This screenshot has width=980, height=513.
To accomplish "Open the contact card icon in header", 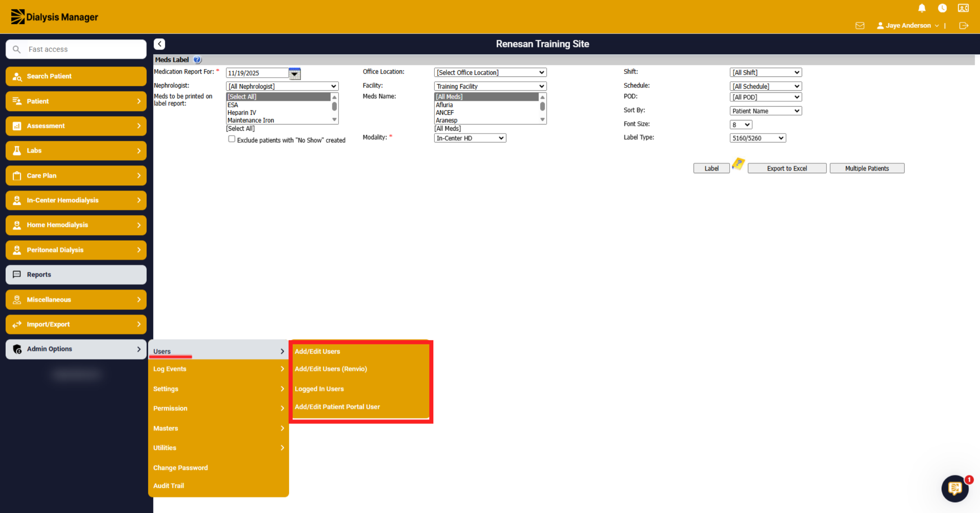I will (x=963, y=8).
